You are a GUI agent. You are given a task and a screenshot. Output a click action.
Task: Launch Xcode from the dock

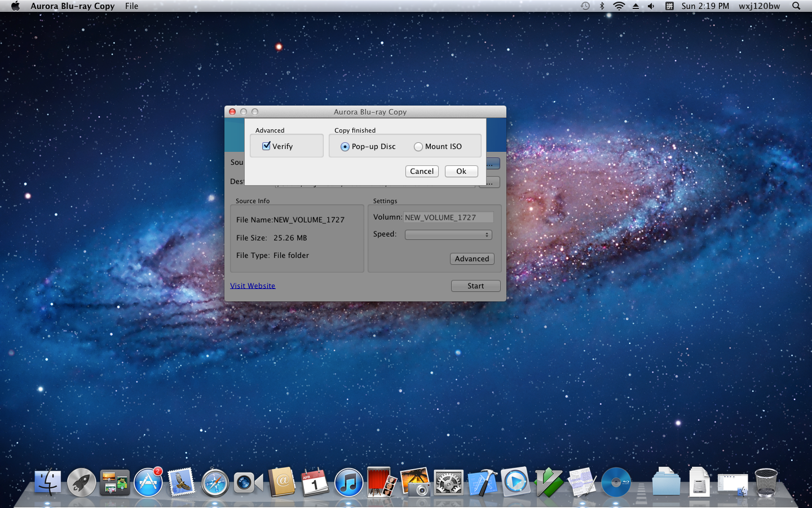482,483
